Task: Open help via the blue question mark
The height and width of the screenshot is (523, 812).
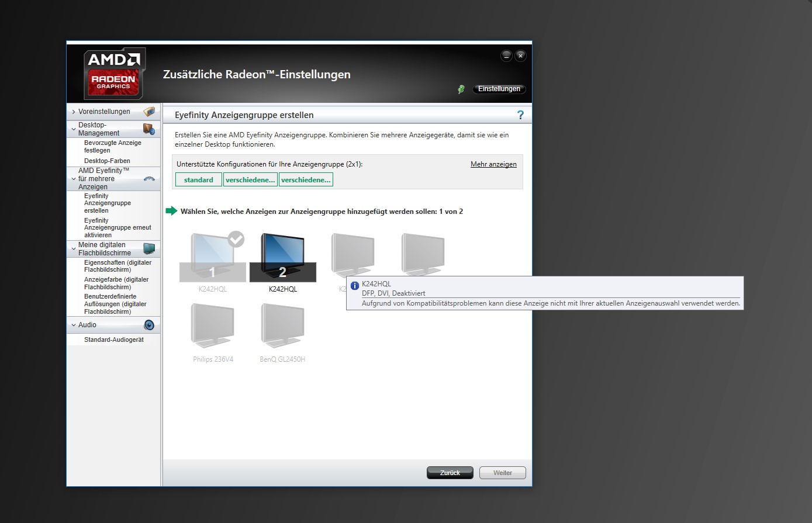Action: tap(520, 115)
